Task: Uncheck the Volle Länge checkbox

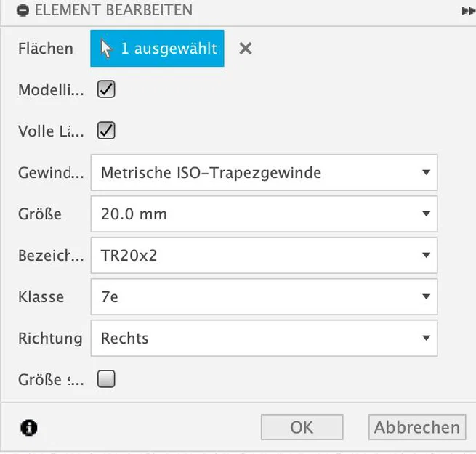Action: pyautogui.click(x=106, y=131)
